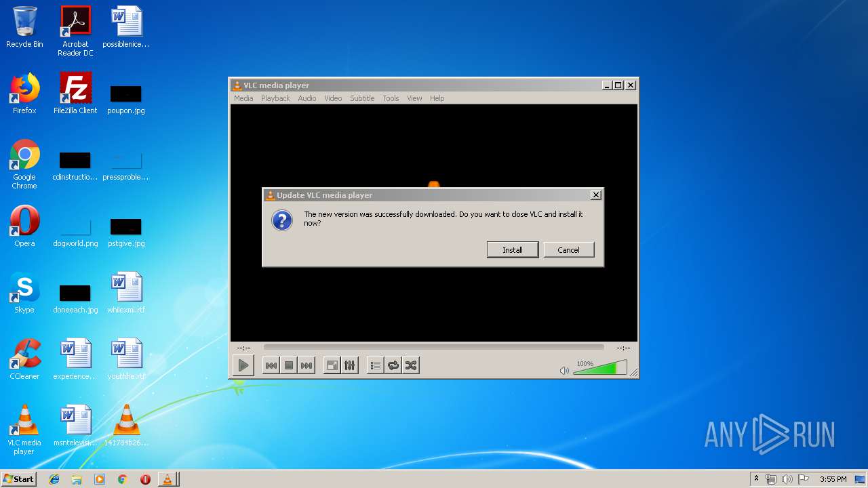868x488 pixels.
Task: Toggle VLC fullscreen video button
Action: click(x=332, y=365)
